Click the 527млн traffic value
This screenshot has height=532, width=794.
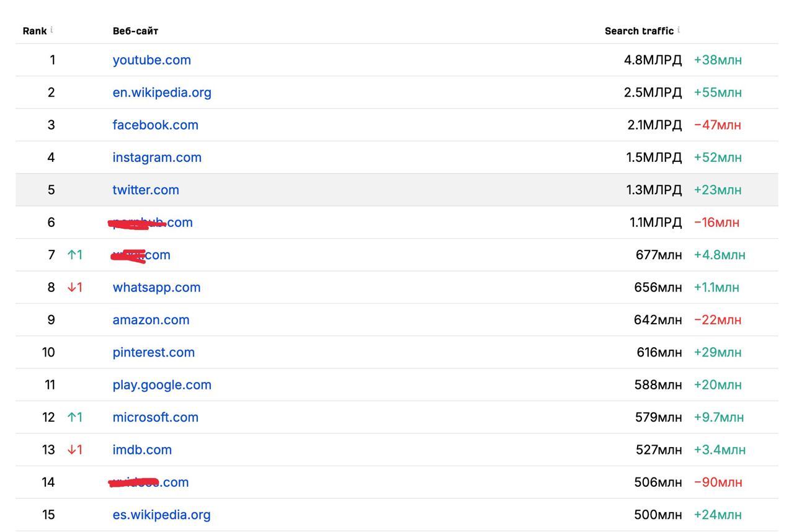[658, 450]
